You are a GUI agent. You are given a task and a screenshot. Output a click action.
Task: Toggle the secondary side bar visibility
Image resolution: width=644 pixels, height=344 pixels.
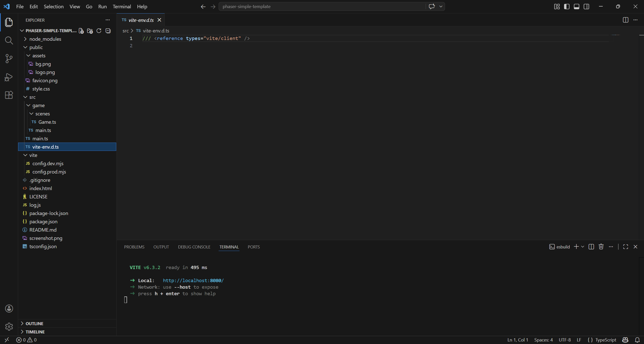pyautogui.click(x=586, y=7)
